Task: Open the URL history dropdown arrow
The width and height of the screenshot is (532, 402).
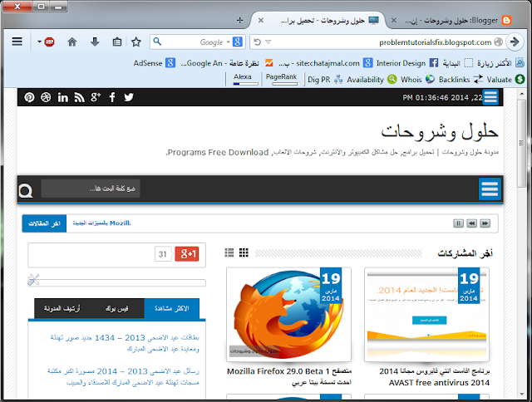Action: [x=268, y=42]
